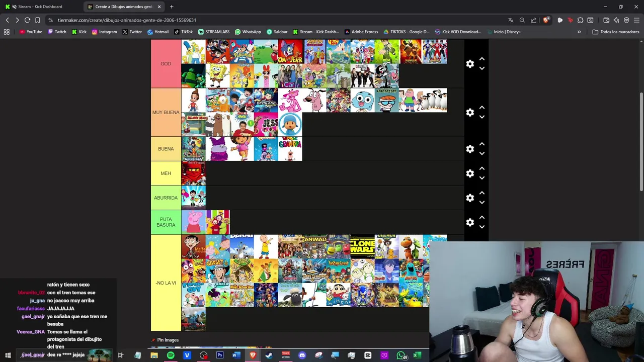Screen dimensions: 644x362
Task: Move PUTA BASURA tier row down
Action: (x=482, y=227)
